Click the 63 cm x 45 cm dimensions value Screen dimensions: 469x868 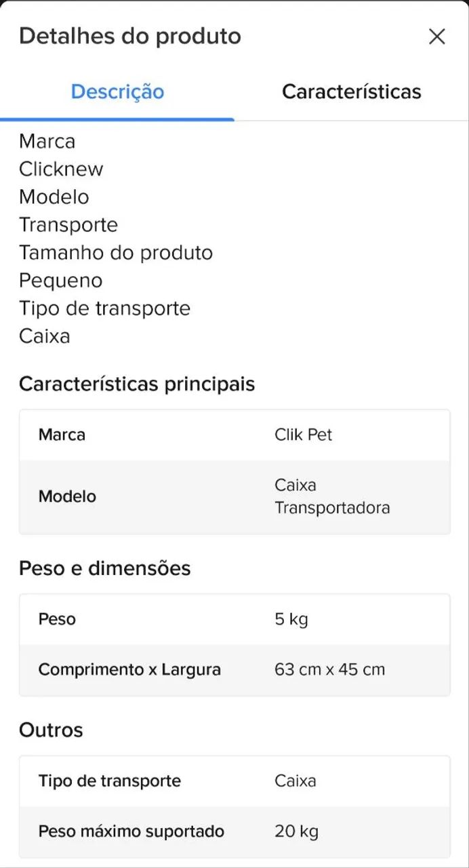coord(330,669)
